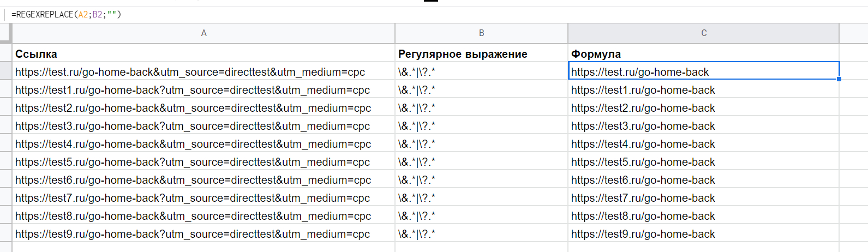Image resolution: width=868 pixels, height=252 pixels.
Task: Select the "Регулярное выражение" header cell
Action: click(x=481, y=54)
